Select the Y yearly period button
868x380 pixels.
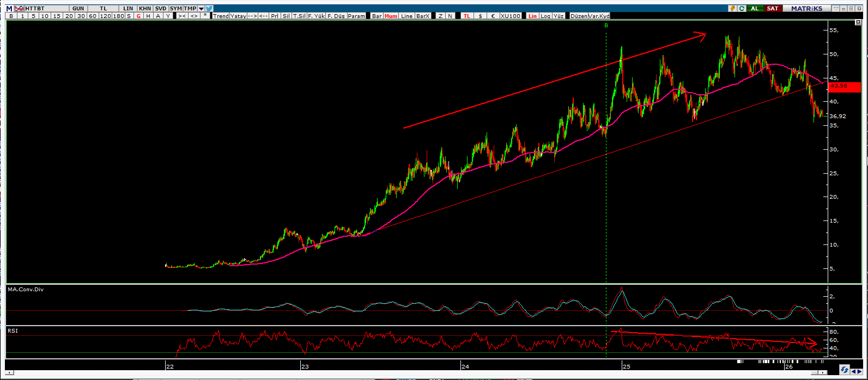pyautogui.click(x=168, y=16)
